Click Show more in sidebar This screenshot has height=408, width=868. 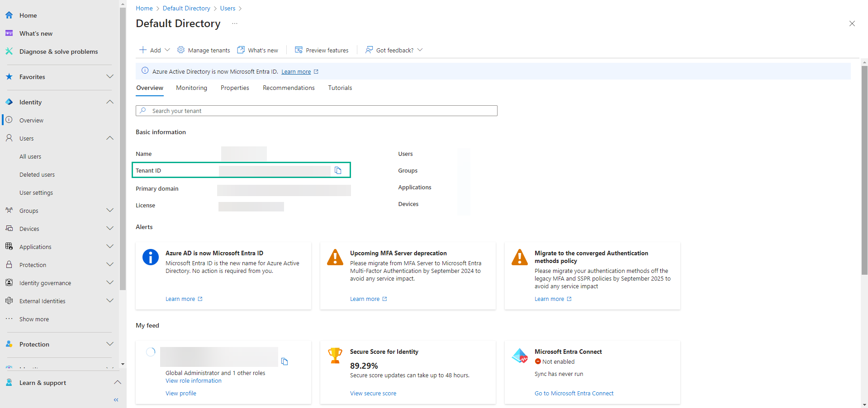(34, 319)
